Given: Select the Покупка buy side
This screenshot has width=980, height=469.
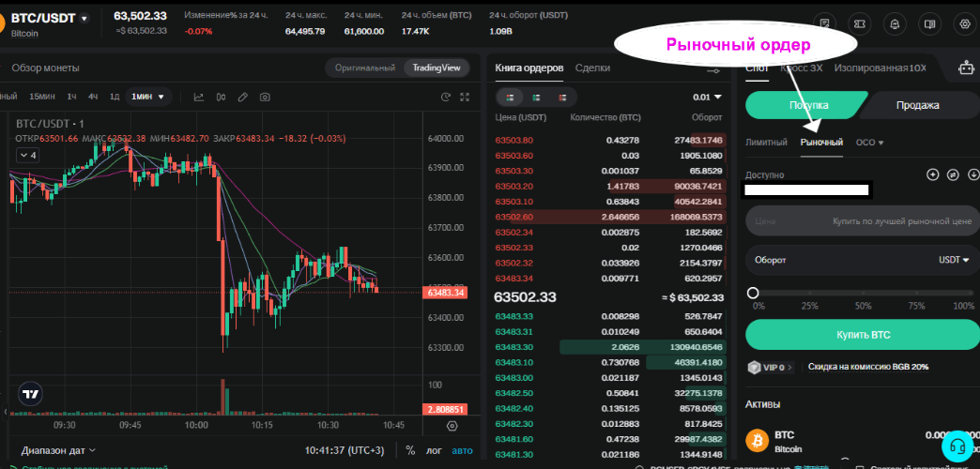Looking at the screenshot, I should (805, 105).
